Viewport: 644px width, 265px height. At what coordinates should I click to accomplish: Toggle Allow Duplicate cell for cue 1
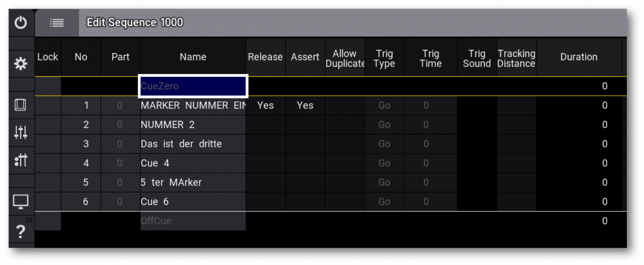point(345,106)
